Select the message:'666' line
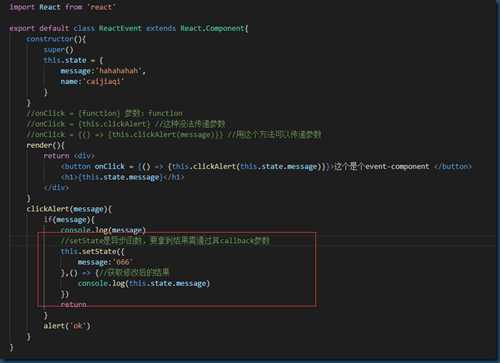 coord(105,262)
